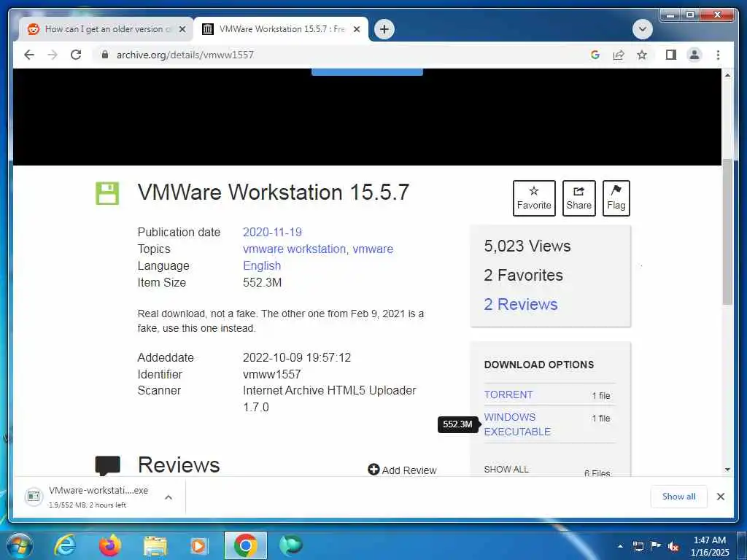Click the '5,023 Views' text
Viewport: 747px width, 560px height.
(527, 246)
